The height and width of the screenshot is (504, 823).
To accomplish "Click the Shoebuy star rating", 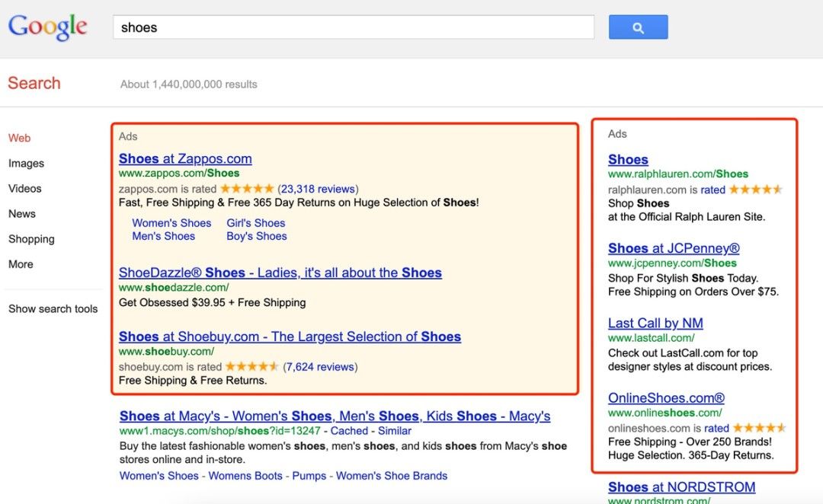I will coord(252,367).
